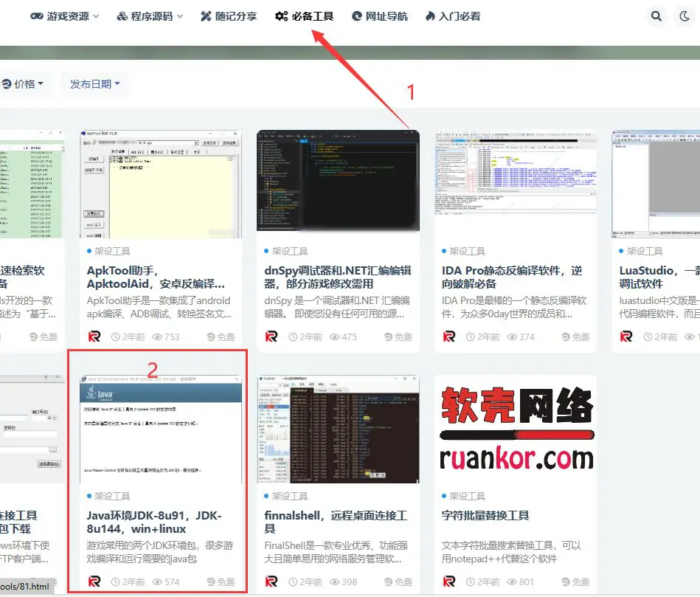Open the Java JDK installer thumbnail
The image size is (700, 597).
click(x=161, y=429)
